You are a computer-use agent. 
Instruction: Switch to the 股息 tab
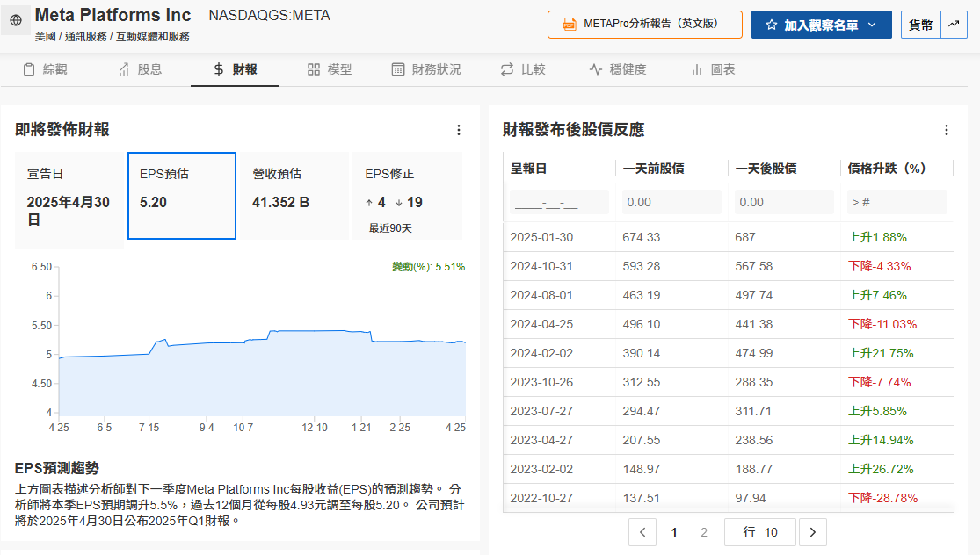pyautogui.click(x=140, y=69)
